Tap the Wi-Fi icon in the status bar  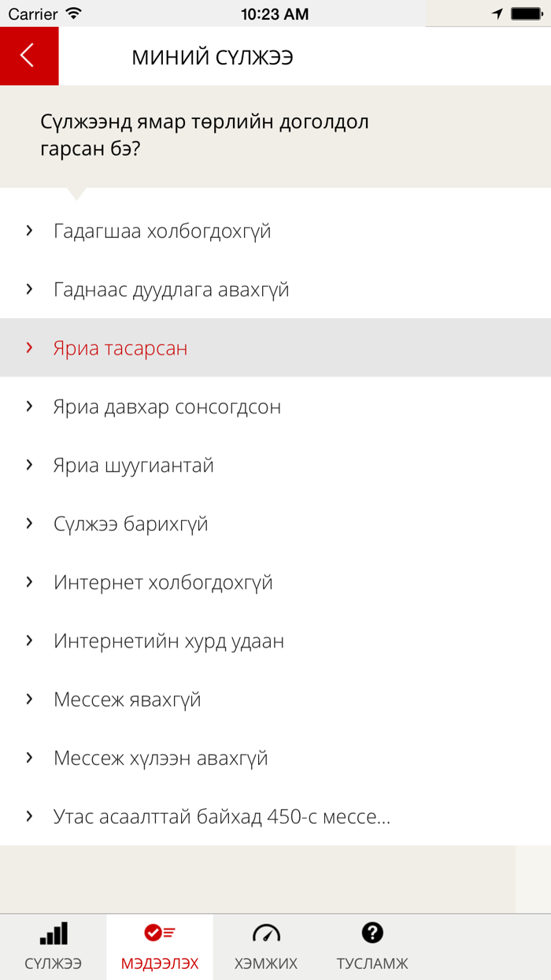coord(75,13)
